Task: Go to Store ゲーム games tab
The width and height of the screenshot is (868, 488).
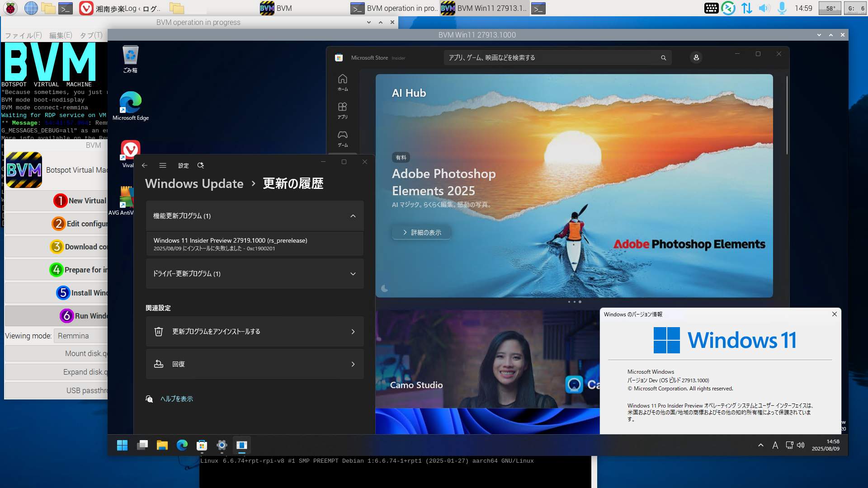Action: 343,139
